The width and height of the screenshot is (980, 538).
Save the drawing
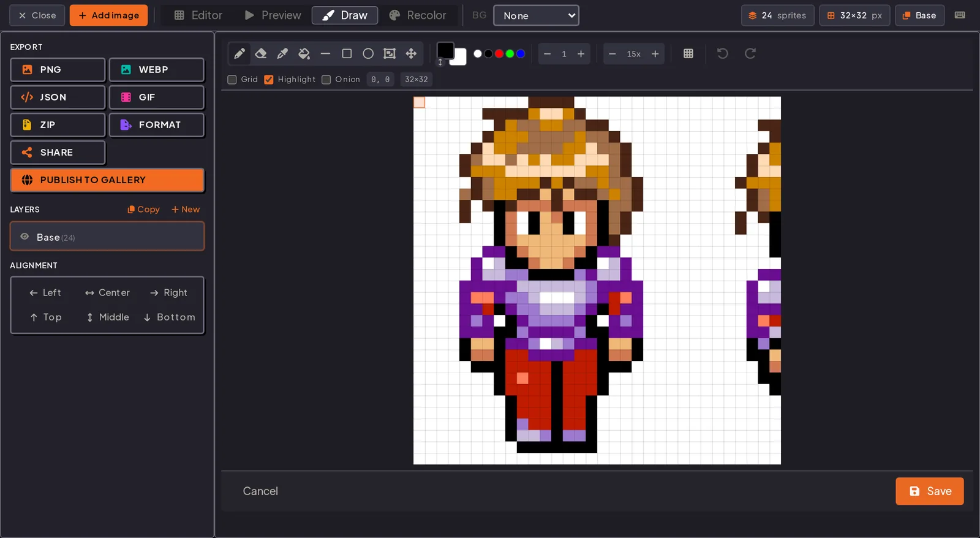pyautogui.click(x=929, y=491)
